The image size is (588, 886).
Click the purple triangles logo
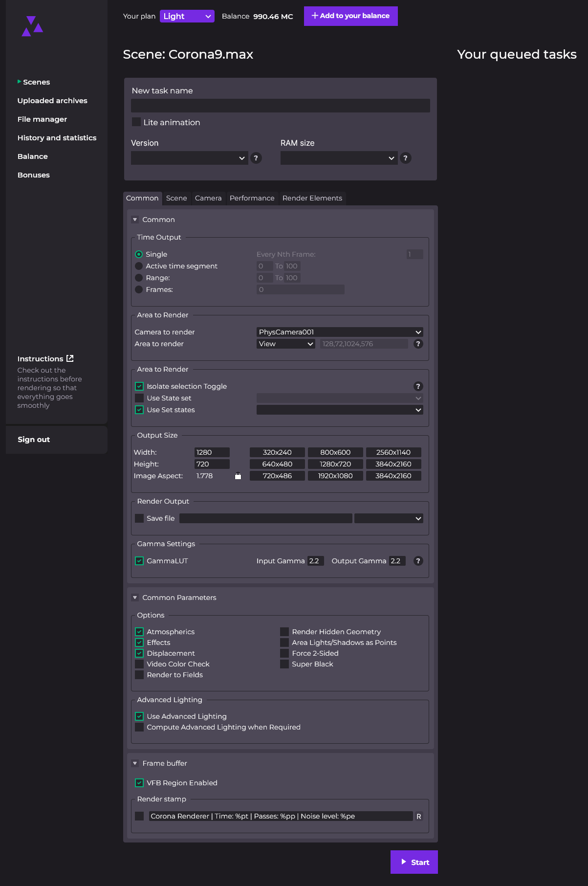32,26
